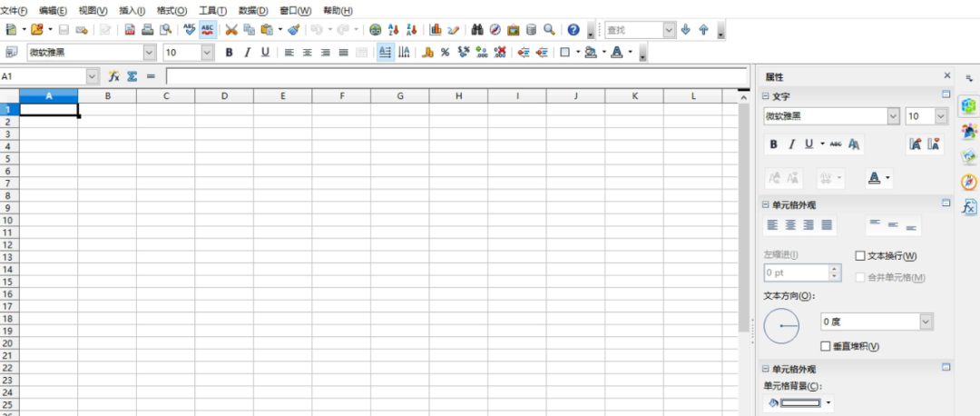Apply percent number format

pyautogui.click(x=445, y=53)
